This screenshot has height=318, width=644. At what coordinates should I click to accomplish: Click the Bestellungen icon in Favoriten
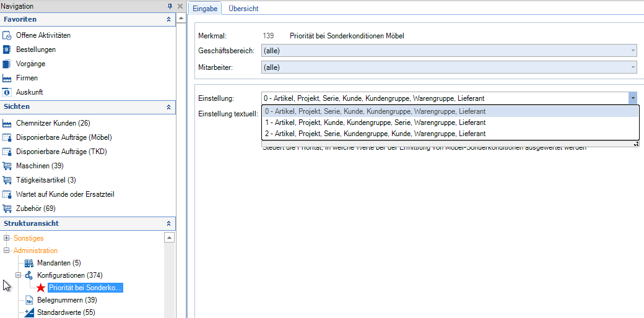7,50
